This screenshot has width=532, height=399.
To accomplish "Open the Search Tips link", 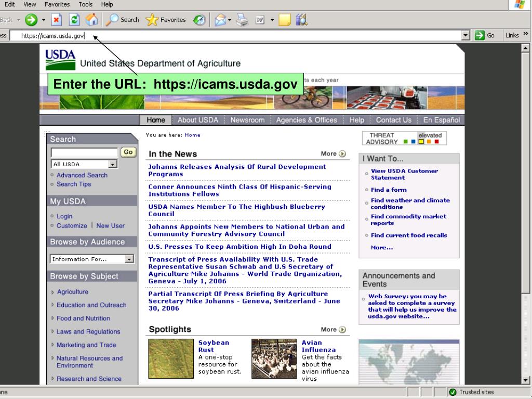I will pos(74,184).
